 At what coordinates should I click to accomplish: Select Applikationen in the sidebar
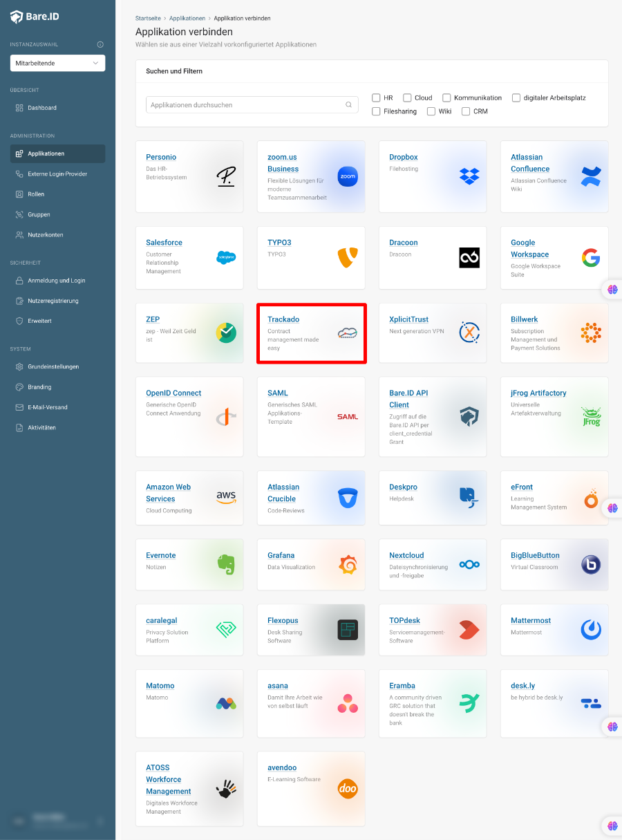[x=57, y=153]
